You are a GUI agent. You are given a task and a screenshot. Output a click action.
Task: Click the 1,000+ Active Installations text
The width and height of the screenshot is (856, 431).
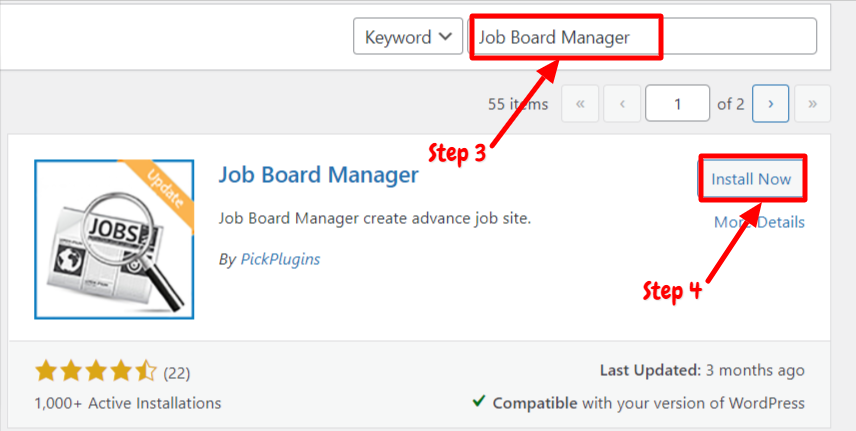128,403
